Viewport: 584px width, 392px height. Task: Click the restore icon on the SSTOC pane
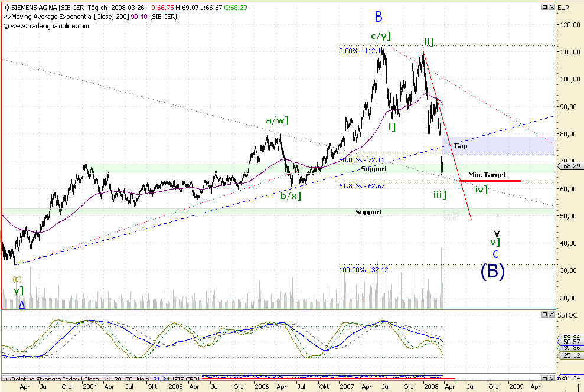point(545,315)
